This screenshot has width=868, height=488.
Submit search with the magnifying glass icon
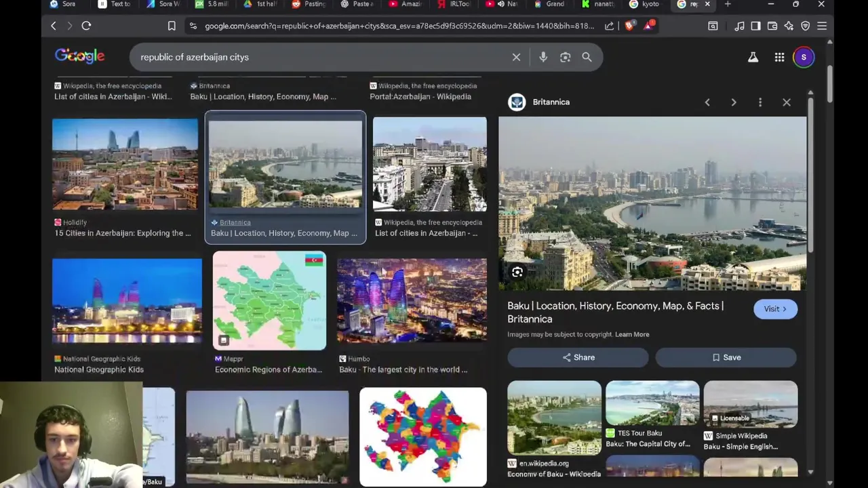(x=587, y=57)
